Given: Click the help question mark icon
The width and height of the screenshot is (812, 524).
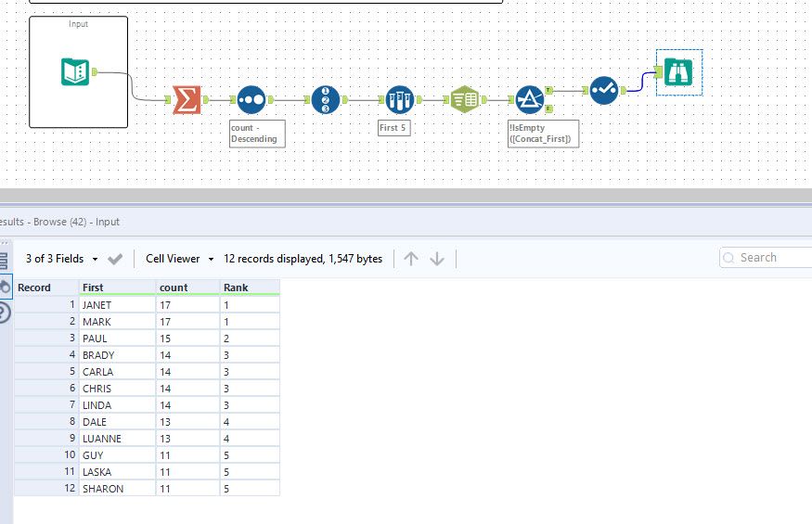Looking at the screenshot, I should 4,313.
